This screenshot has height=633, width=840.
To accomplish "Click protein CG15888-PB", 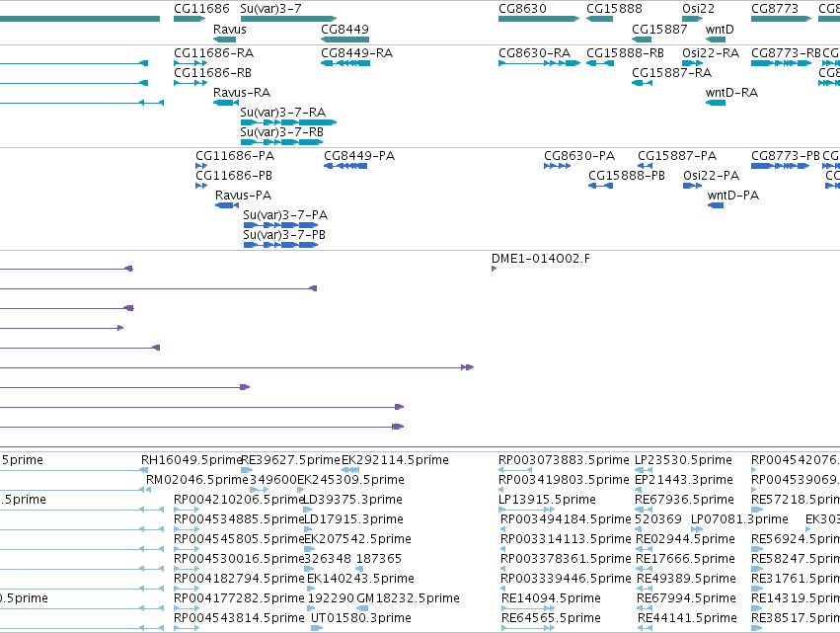I will click(x=627, y=176).
